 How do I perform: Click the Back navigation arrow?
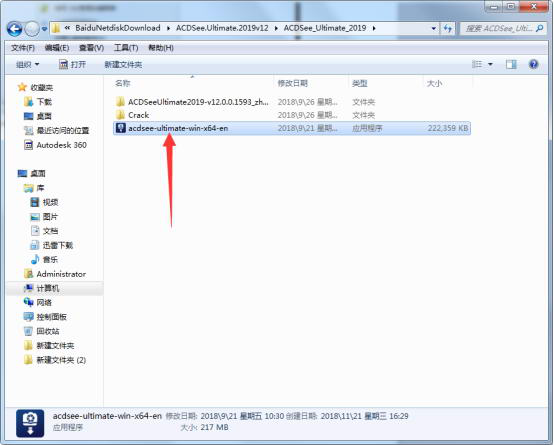click(x=14, y=29)
